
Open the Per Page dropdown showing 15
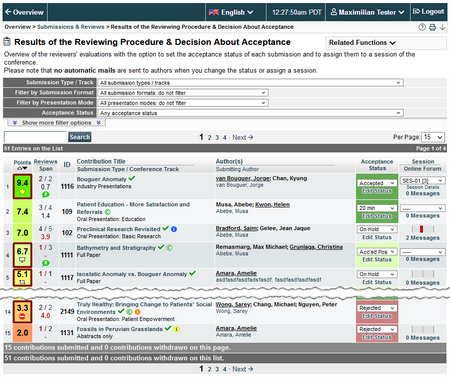tap(433, 137)
